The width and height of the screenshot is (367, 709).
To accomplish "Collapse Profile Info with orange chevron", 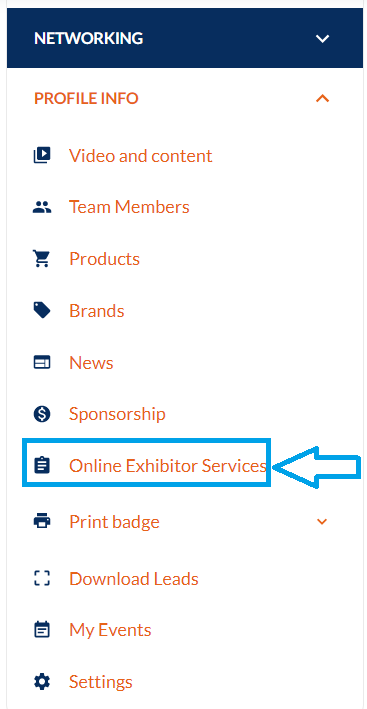I will pos(322,98).
